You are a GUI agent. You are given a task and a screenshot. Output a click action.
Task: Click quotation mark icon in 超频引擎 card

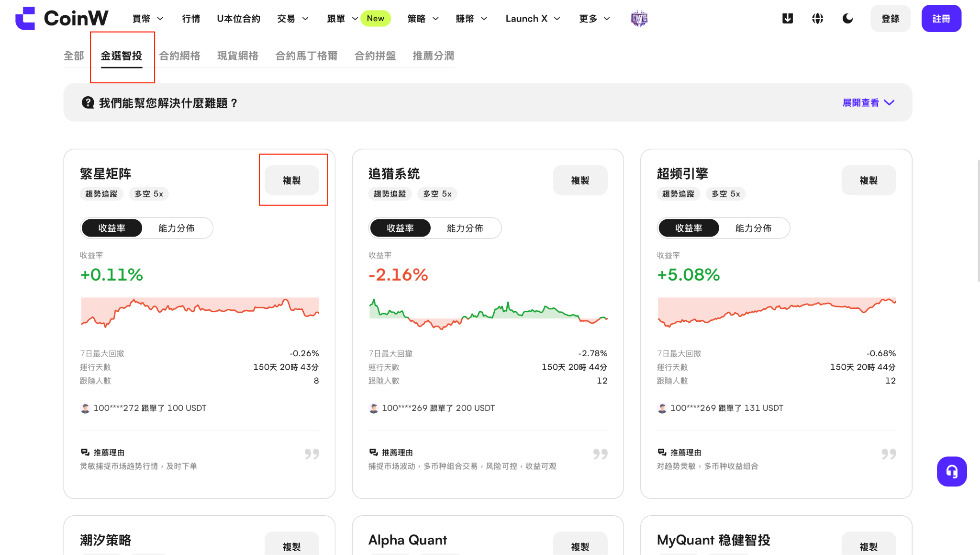click(x=889, y=453)
